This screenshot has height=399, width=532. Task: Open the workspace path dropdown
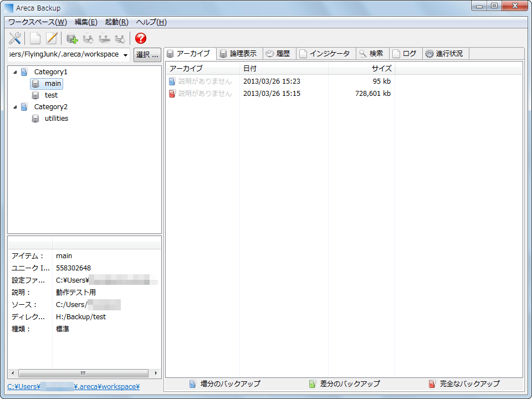[126, 55]
